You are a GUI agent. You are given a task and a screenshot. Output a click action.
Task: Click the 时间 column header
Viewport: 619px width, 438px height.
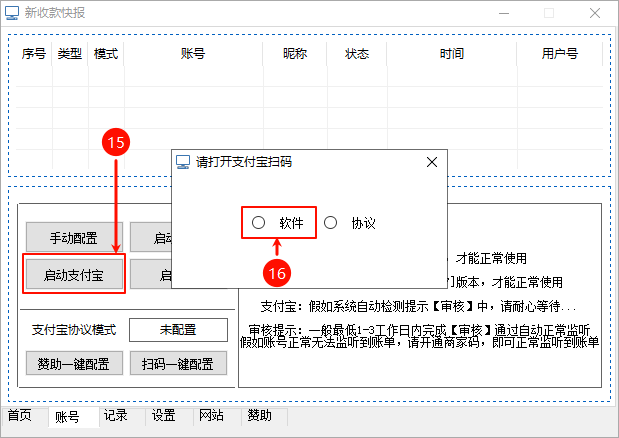(451, 54)
